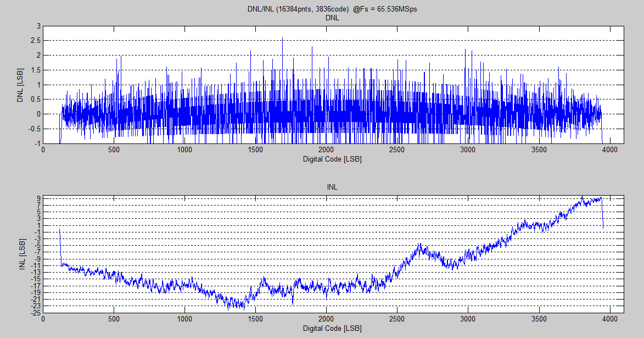Screen dimensions: 644x338
Task: Click the '500' x-axis tick of the INL plot
Action: click(114, 319)
